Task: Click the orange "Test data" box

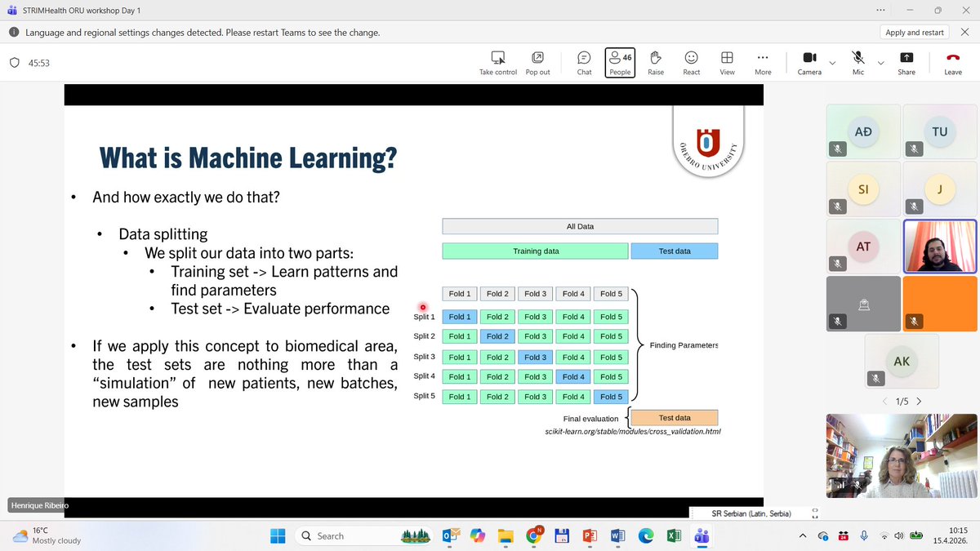Action: click(675, 417)
